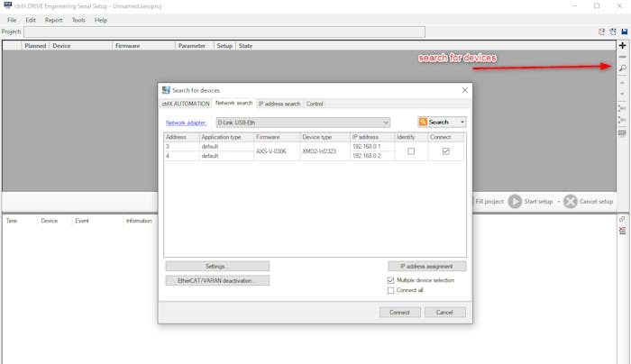Check the Identify checkbox for the device

pos(411,151)
